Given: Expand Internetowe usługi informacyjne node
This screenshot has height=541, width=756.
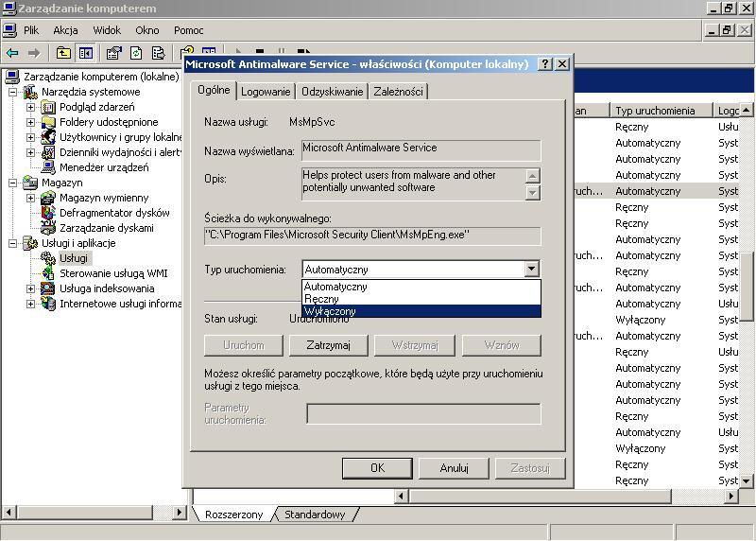Looking at the screenshot, I should click(31, 304).
